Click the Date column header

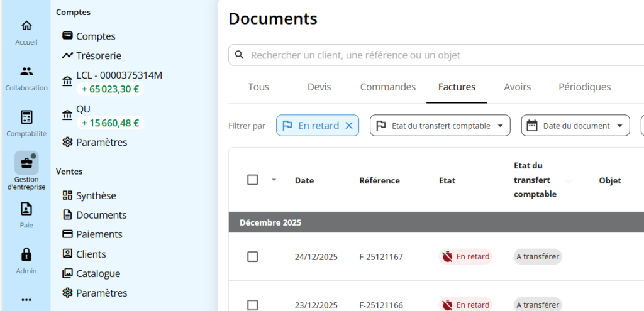[x=304, y=180]
